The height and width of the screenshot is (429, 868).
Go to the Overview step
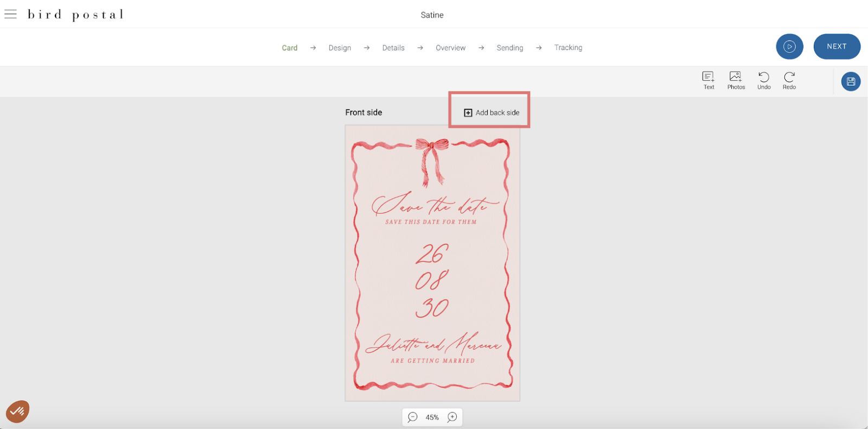(x=450, y=48)
